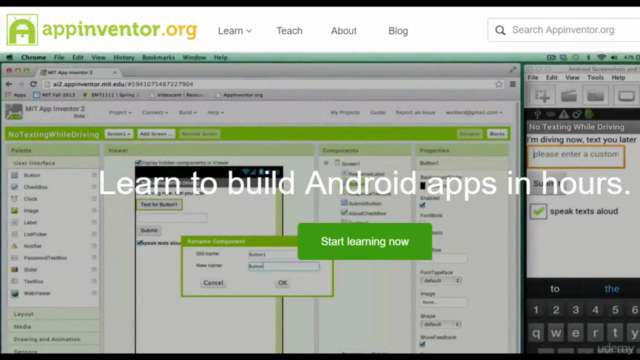The width and height of the screenshot is (640, 360).
Task: Click the TextBox palette icon
Action: point(15,282)
